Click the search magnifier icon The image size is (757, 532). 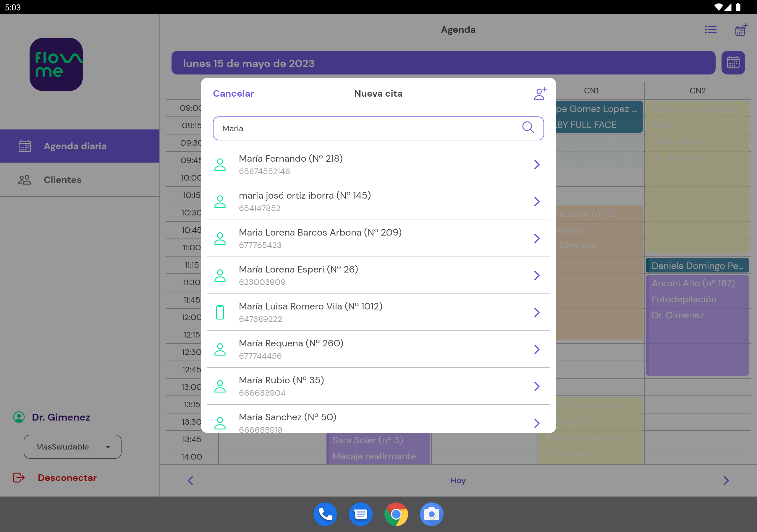tap(528, 127)
